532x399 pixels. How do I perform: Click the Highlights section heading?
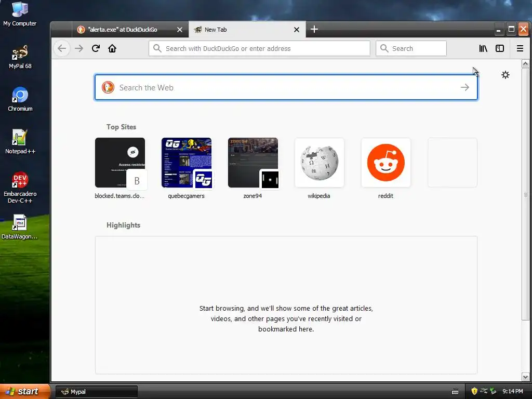pos(123,225)
